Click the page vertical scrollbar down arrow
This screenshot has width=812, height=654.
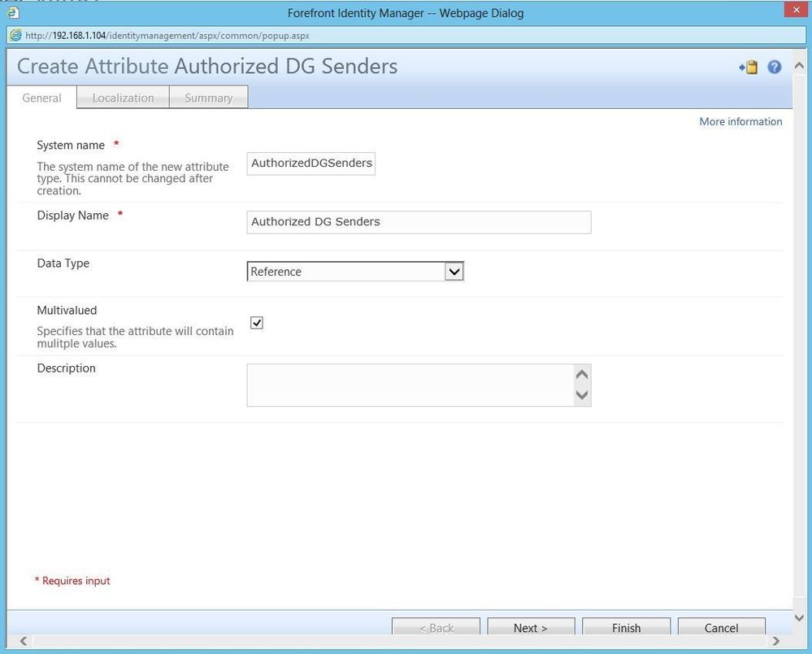pyautogui.click(x=799, y=617)
